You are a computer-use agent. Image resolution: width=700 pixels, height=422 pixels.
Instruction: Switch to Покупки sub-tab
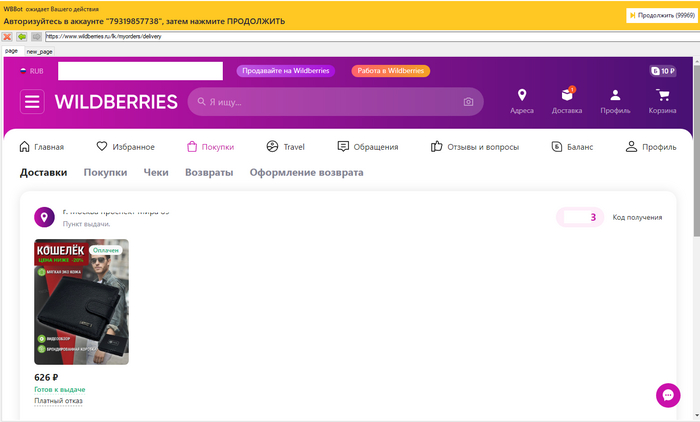pyautogui.click(x=105, y=172)
